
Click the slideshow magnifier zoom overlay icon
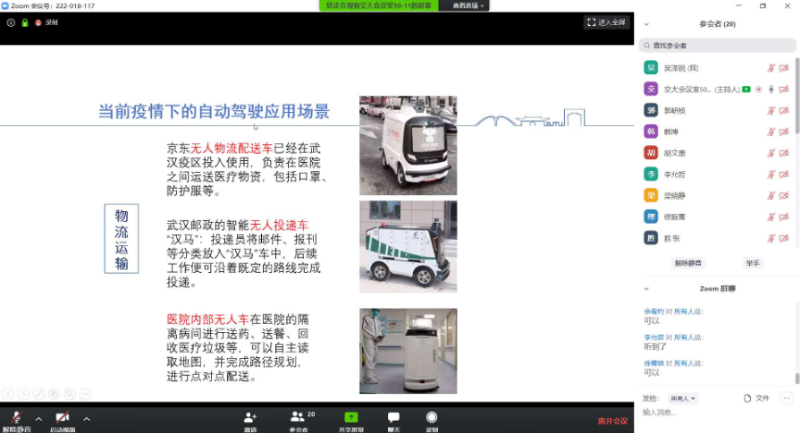pyautogui.click(x=70, y=394)
